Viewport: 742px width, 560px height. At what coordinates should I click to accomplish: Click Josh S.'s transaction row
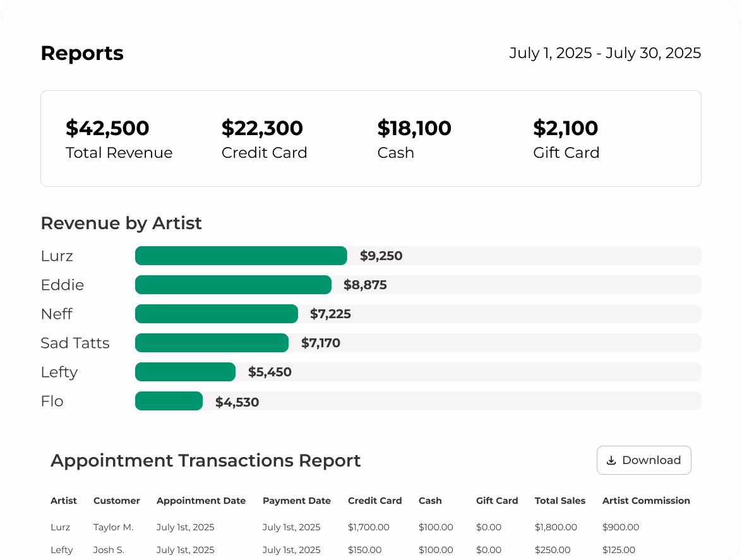tap(107, 550)
